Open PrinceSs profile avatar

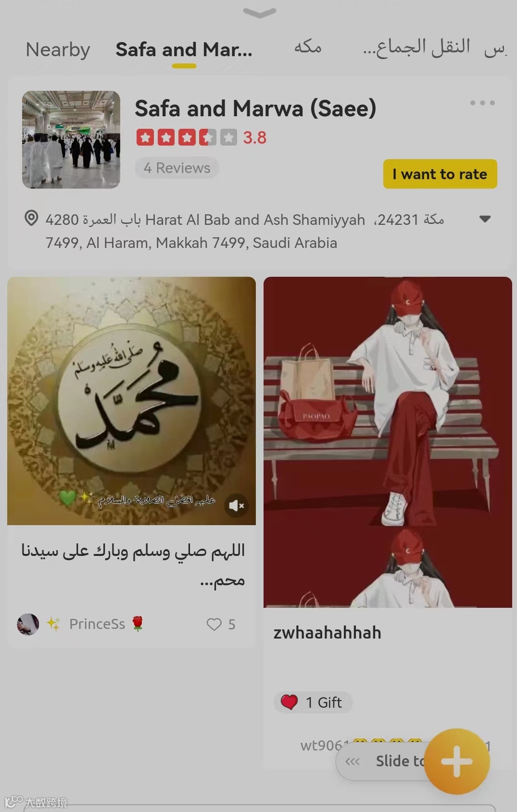pos(28,624)
